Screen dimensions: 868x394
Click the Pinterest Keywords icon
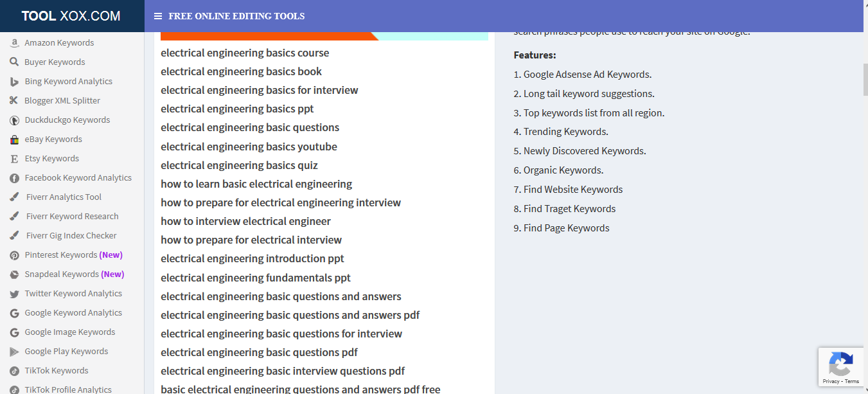[x=14, y=255]
